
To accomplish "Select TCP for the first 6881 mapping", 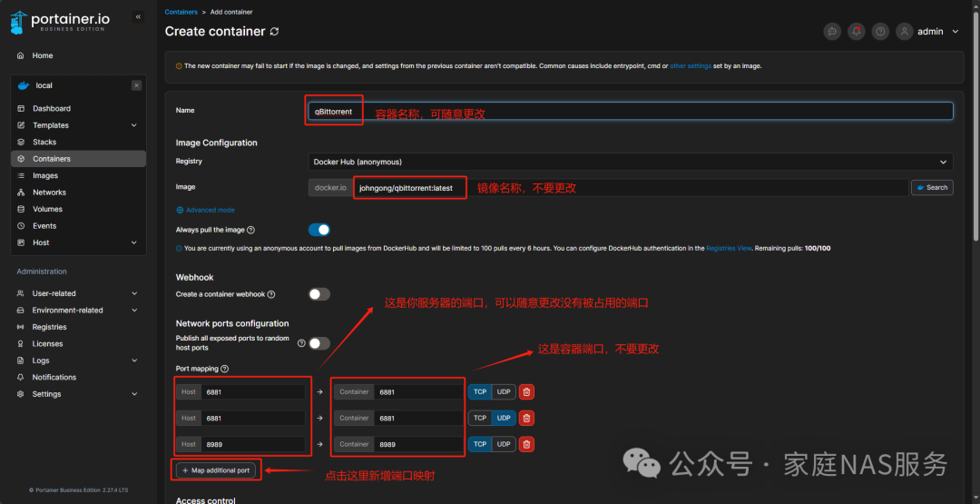I will (480, 392).
